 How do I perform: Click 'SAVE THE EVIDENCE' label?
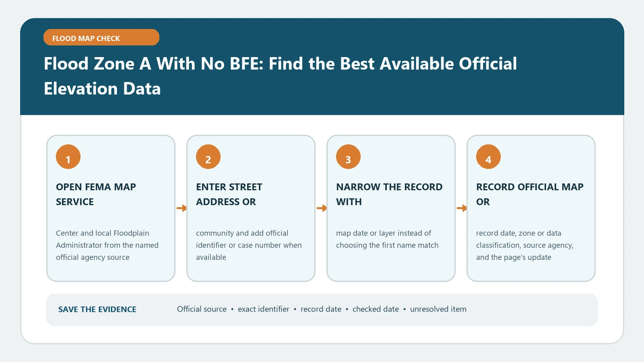click(97, 309)
